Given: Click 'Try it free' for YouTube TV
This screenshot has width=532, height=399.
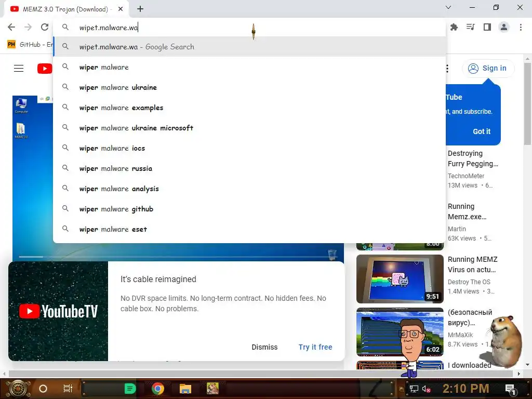Looking at the screenshot, I should [315, 347].
